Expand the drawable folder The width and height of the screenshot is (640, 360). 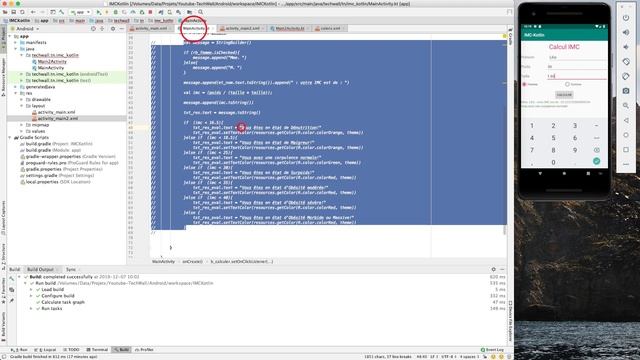[x=22, y=100]
